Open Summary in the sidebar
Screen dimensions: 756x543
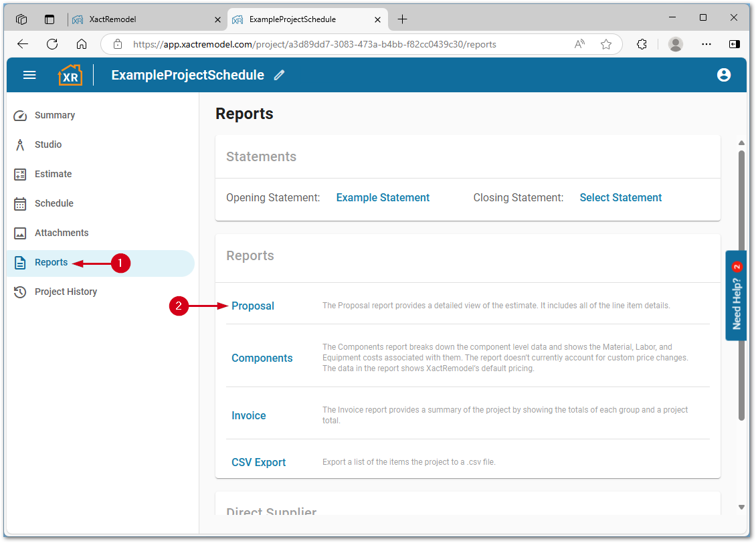(x=54, y=115)
